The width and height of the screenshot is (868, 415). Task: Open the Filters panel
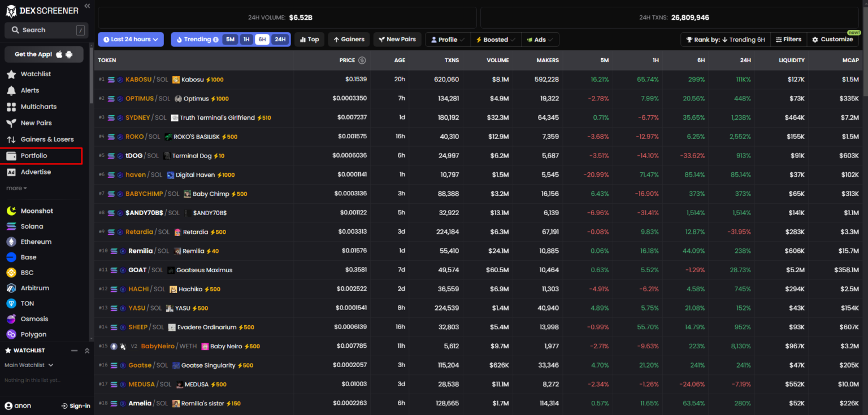(788, 40)
